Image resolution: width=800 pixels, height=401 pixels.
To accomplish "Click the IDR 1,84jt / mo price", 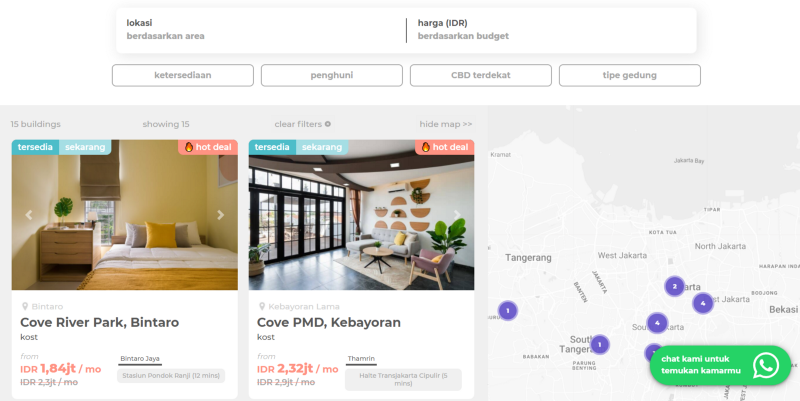I will 61,368.
